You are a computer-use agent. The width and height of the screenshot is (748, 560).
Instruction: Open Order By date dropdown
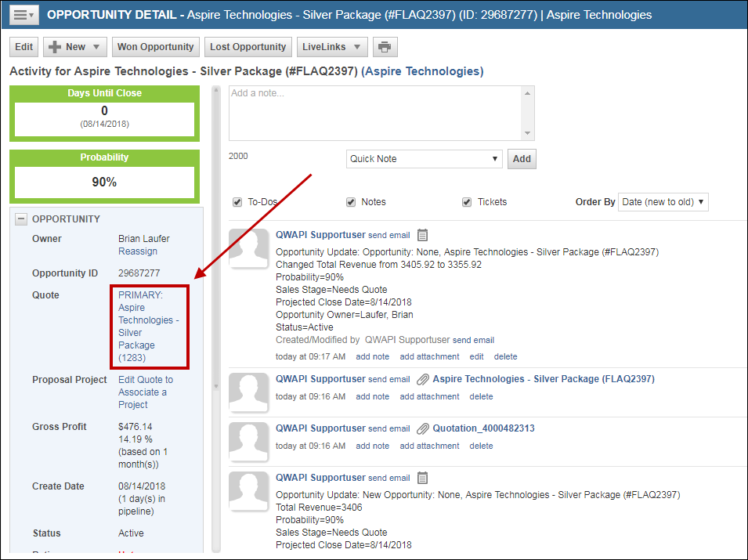[663, 202]
